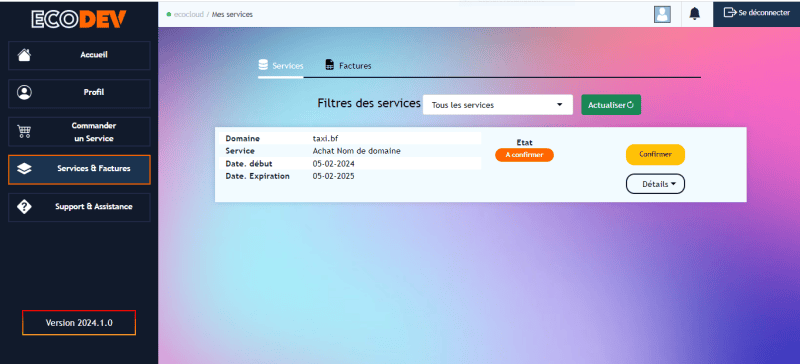
Task: Click the Etat column label
Action: (524, 143)
